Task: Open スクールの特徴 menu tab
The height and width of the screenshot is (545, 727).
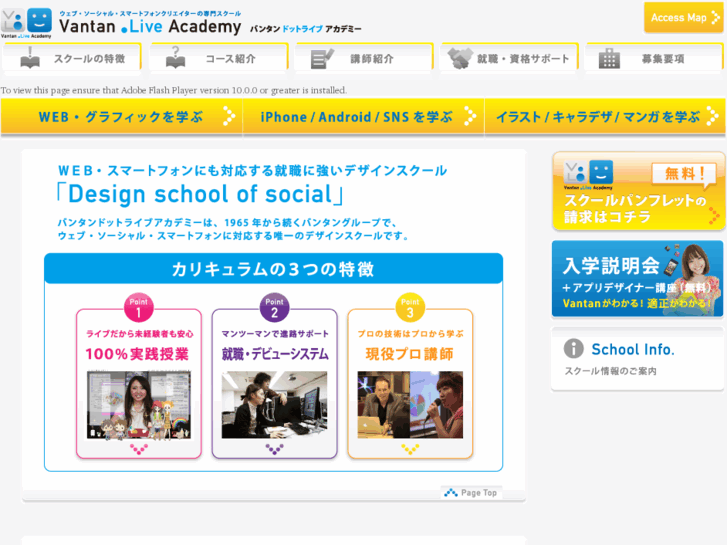Action: tap(72, 58)
